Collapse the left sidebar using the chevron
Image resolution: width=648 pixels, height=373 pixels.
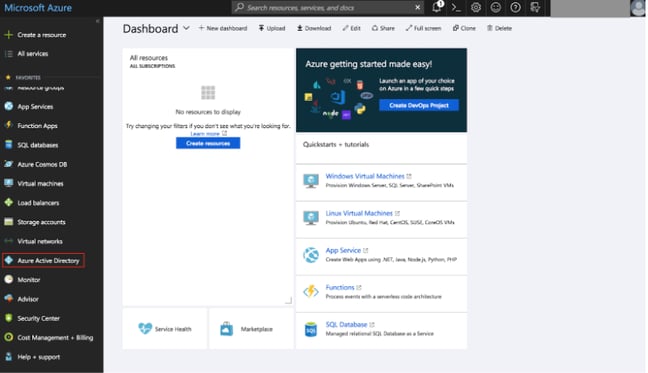pyautogui.click(x=98, y=21)
